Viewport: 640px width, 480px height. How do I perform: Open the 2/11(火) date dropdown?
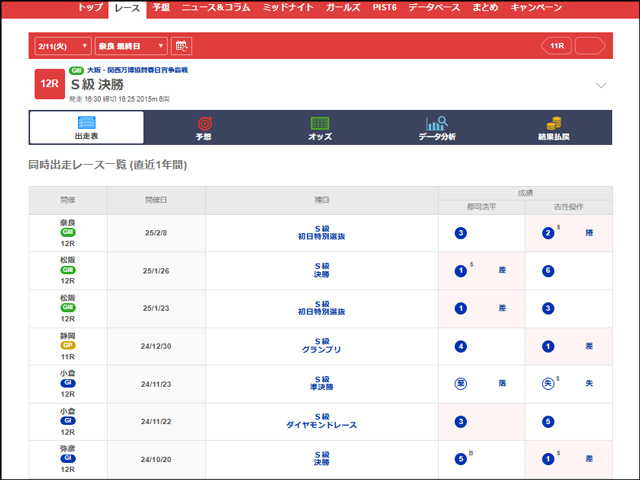tap(62, 46)
